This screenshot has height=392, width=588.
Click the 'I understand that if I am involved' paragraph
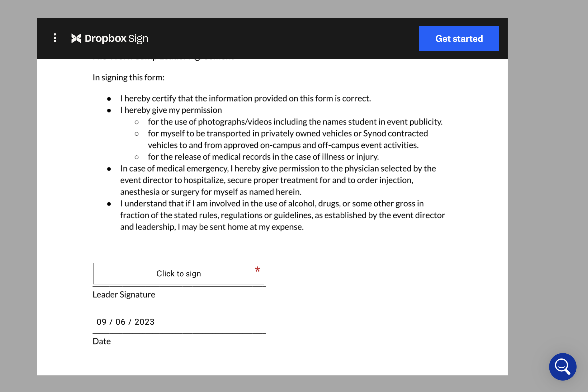[x=283, y=215]
